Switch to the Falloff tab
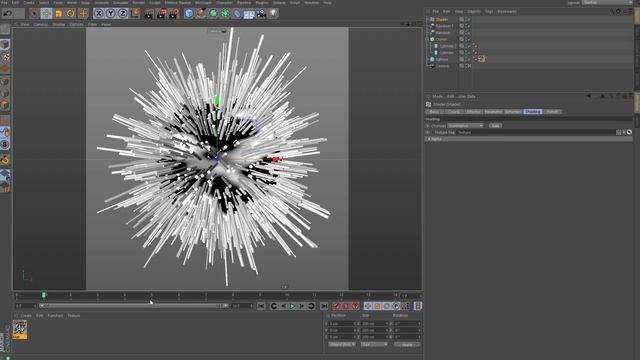640x360 pixels. click(552, 111)
